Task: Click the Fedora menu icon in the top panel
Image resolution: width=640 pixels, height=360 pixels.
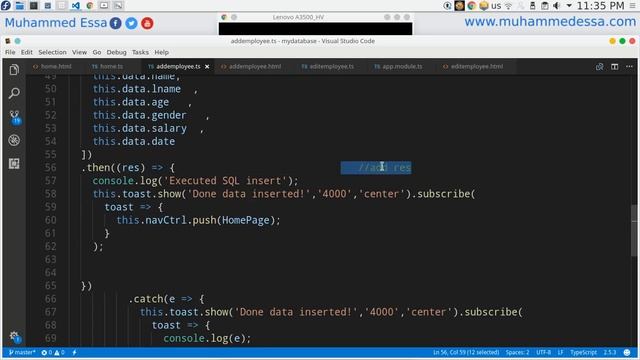Action: click(6, 5)
